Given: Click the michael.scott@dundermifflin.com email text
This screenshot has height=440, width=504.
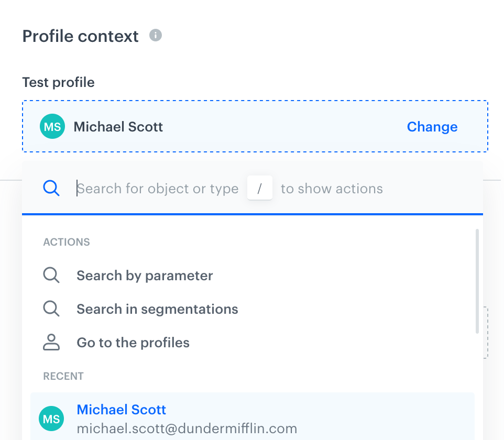Looking at the screenshot, I should pyautogui.click(x=187, y=428).
